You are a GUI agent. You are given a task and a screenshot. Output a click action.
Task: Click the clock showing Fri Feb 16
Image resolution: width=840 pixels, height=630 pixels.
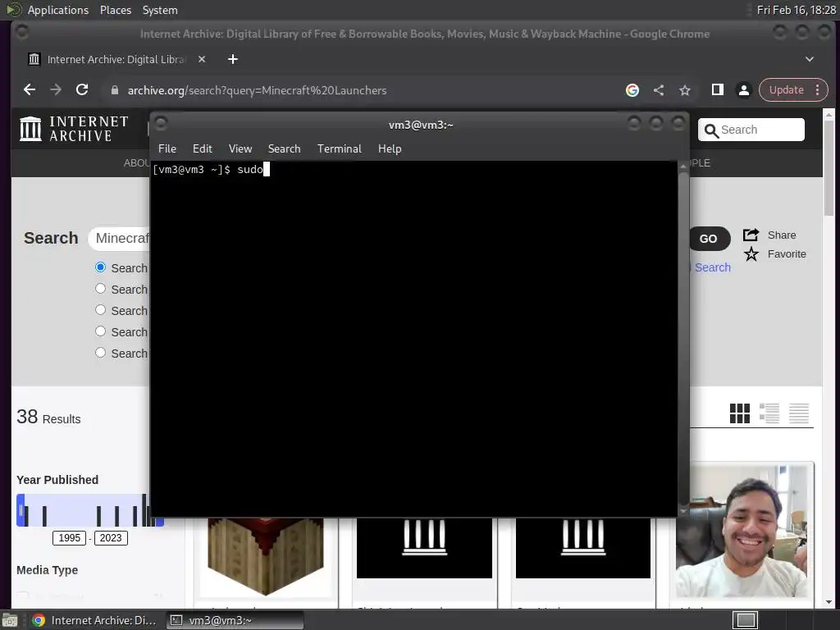(796, 10)
